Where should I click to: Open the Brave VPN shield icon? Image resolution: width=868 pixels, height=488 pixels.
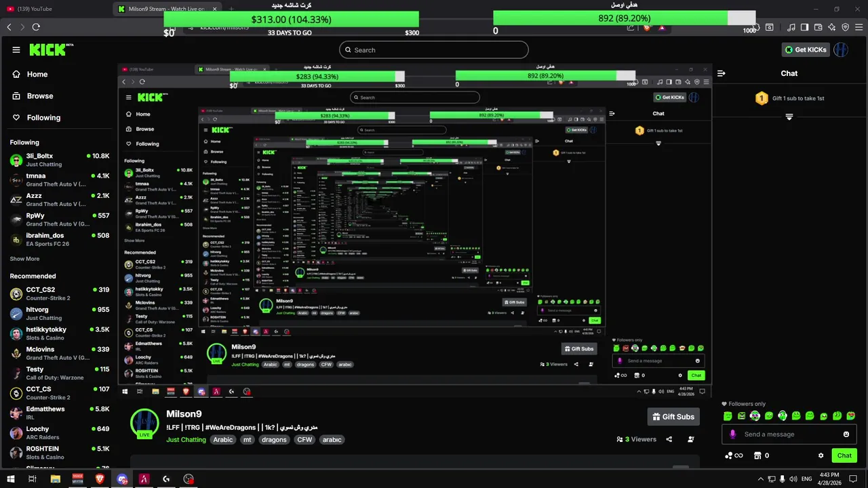click(x=846, y=27)
